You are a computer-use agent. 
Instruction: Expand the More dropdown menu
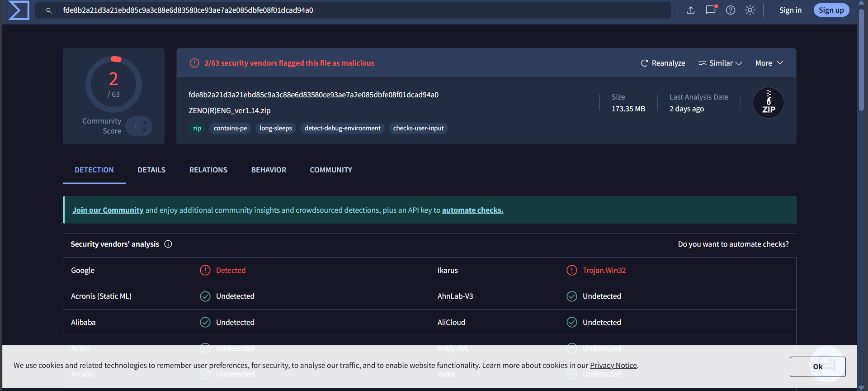click(x=769, y=63)
